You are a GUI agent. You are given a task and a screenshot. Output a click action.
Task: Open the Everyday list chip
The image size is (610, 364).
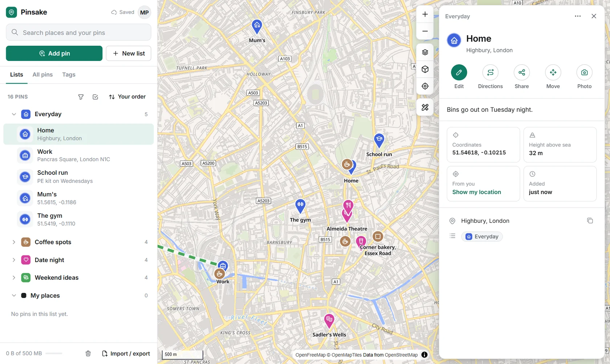point(482,237)
